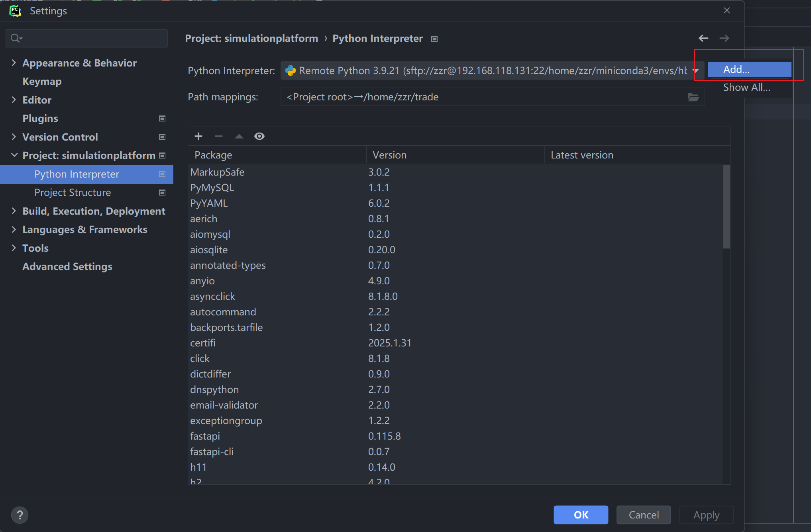Open the help question mark button

coord(20,515)
